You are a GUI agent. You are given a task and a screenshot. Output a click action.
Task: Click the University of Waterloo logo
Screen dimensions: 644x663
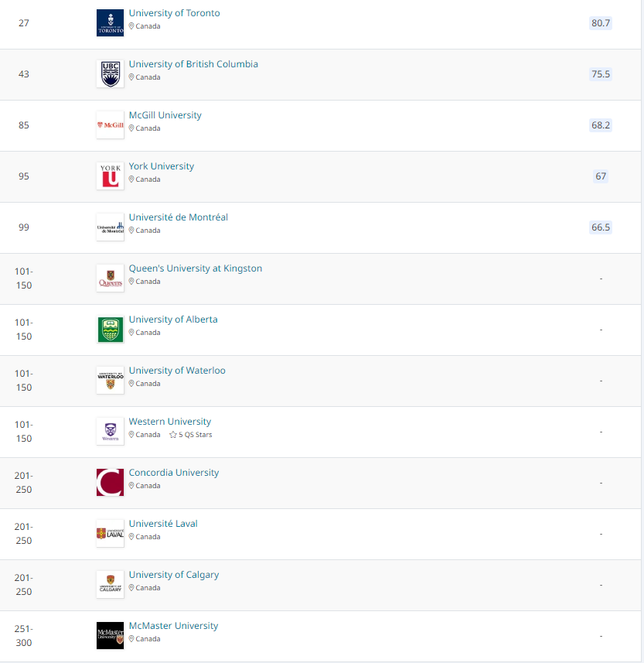coord(110,381)
